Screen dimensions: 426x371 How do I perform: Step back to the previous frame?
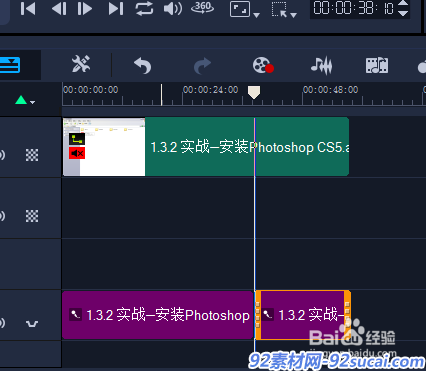click(59, 9)
